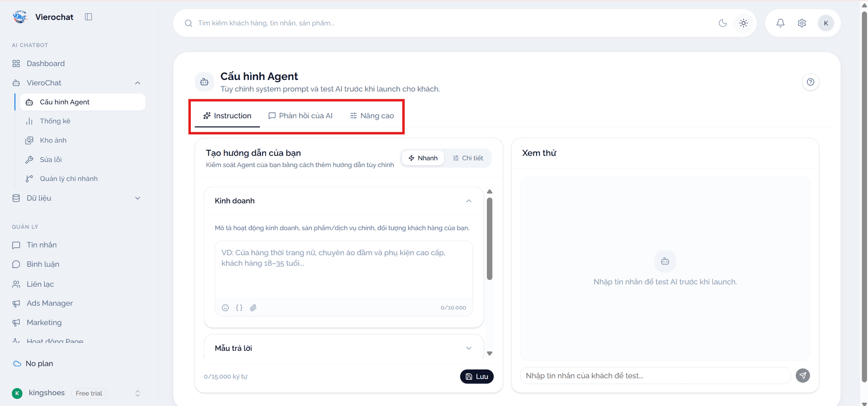Click the Kinh doanh description textarea

[x=344, y=270]
